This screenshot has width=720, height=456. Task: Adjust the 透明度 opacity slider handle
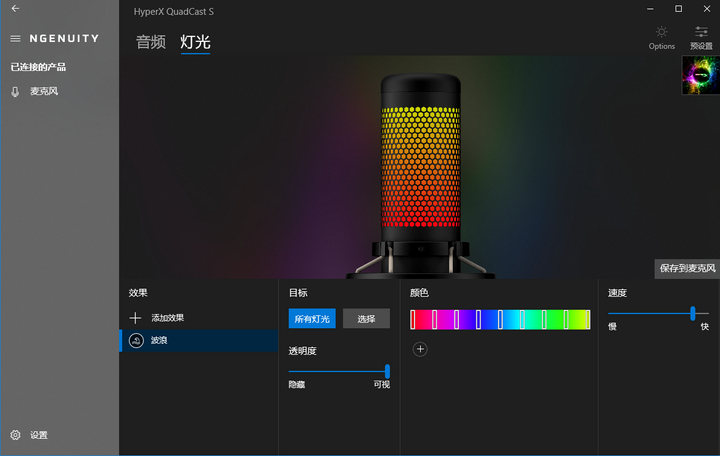[387, 371]
